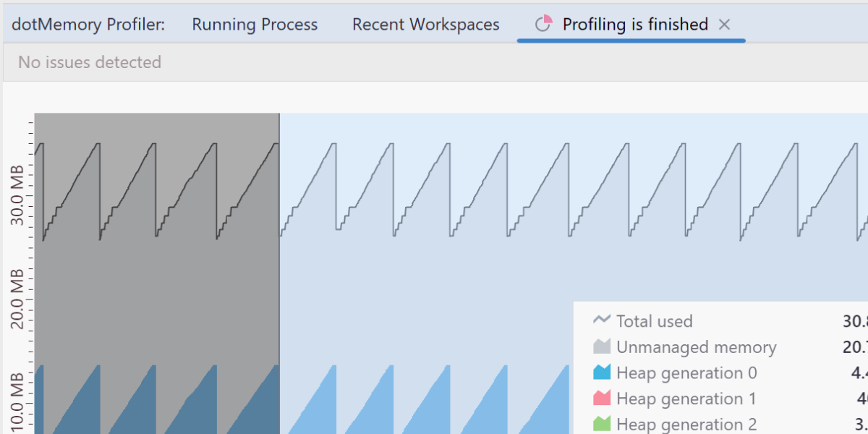Click the pink Heap generation 1 icon
The width and height of the screenshot is (868, 434).
coord(602,399)
